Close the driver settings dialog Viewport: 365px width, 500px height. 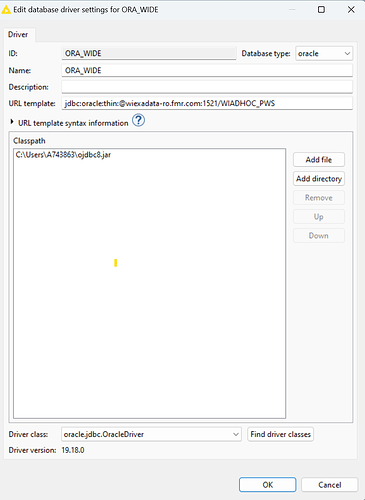pos(351,10)
